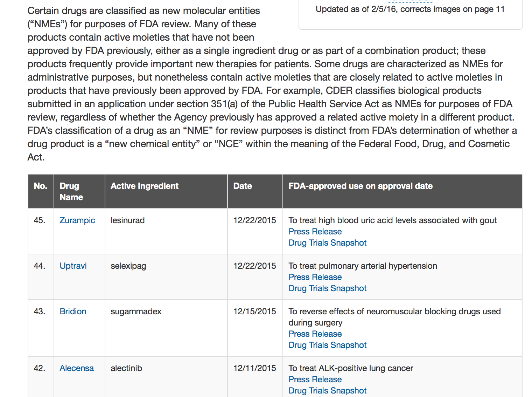Screen dimensions: 532x397
Task: Open the Zurampic drug link
Action: pyautogui.click(x=77, y=220)
